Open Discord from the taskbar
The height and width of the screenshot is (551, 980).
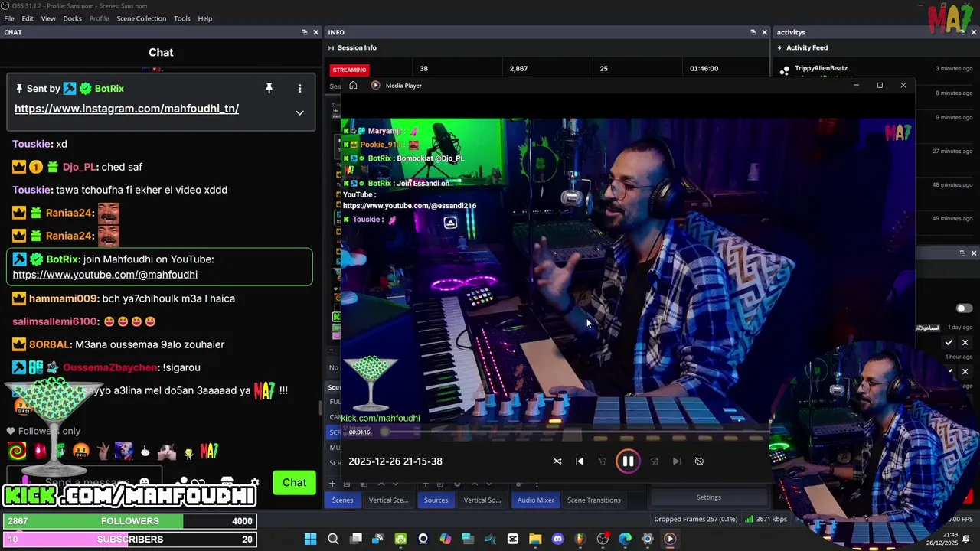pyautogui.click(x=557, y=539)
